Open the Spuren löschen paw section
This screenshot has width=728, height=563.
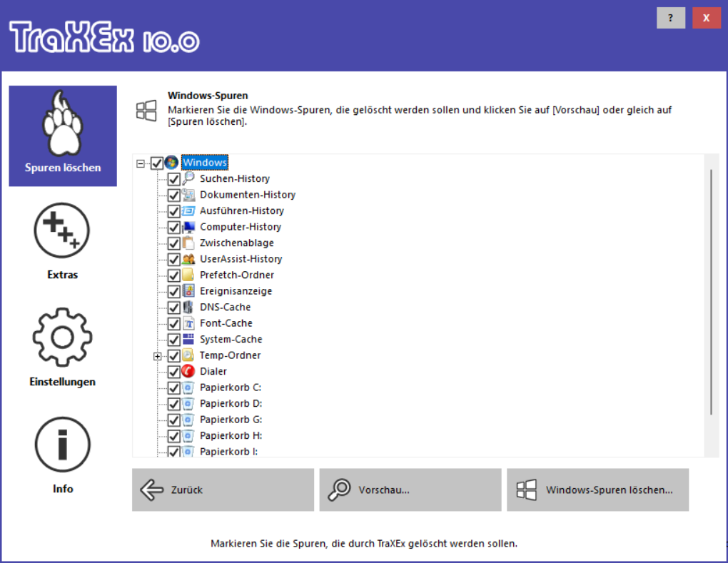click(63, 136)
